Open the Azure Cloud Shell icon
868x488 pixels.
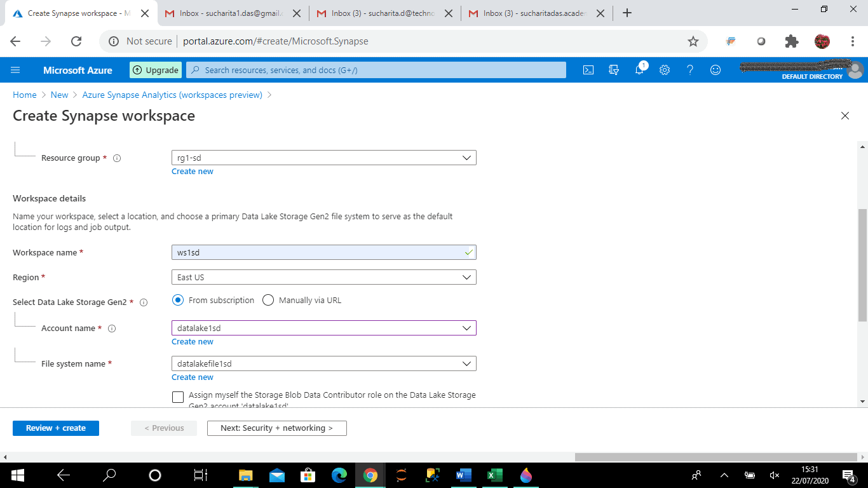588,70
